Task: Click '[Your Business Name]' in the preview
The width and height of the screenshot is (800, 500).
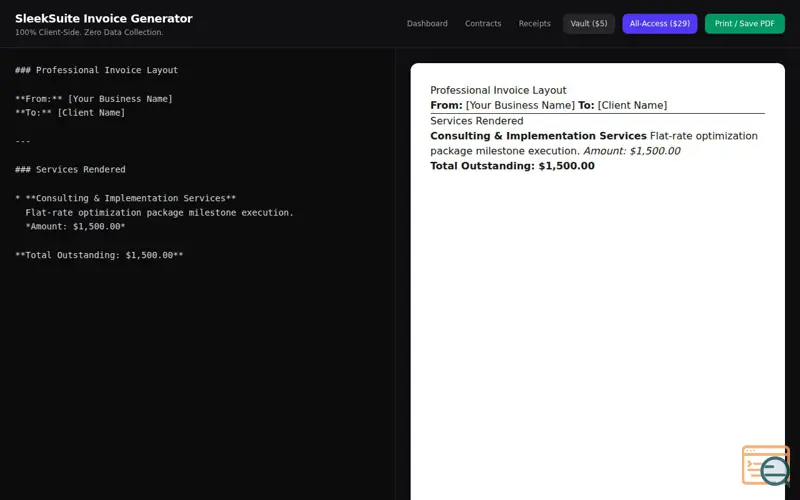Action: pyautogui.click(x=520, y=105)
